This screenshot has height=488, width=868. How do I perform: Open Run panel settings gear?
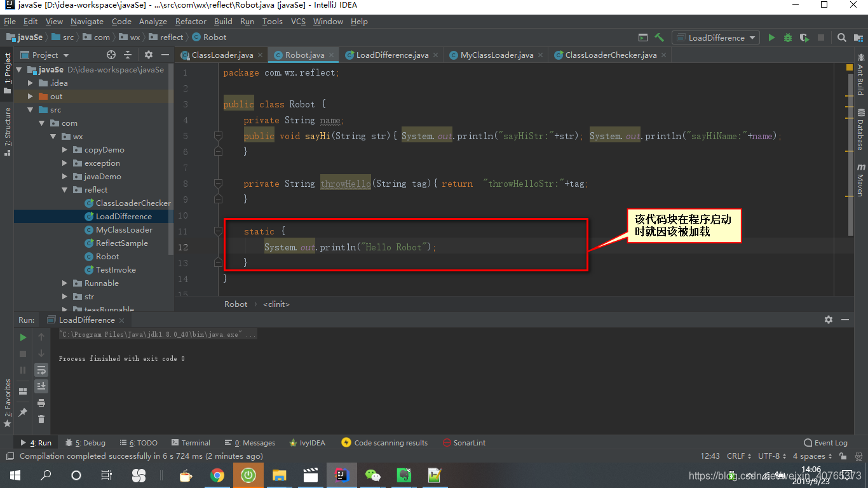(x=829, y=320)
